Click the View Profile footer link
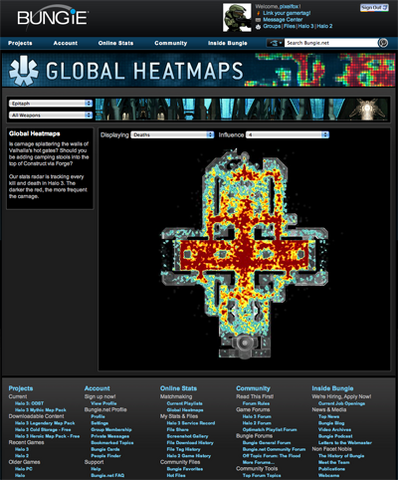398x480 pixels. point(104,403)
